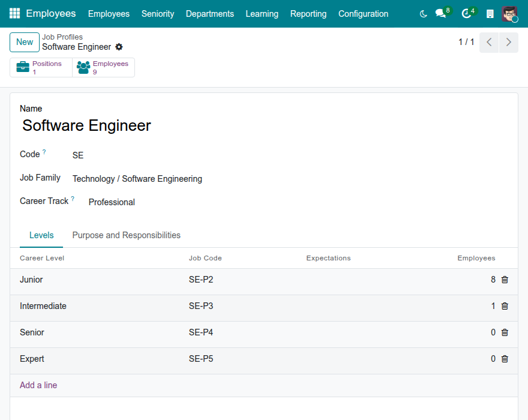
Task: Click the SE-P3 job code cell
Action: (x=201, y=306)
